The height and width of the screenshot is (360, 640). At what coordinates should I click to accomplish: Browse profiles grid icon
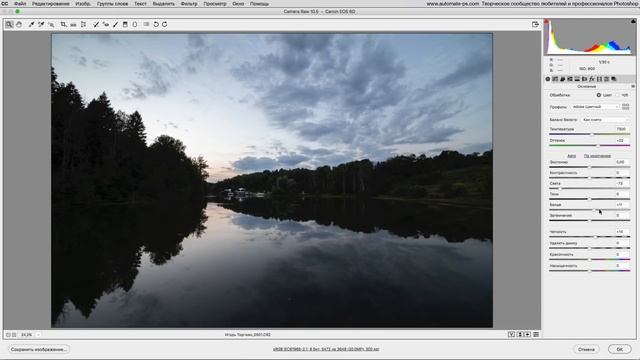(x=625, y=107)
